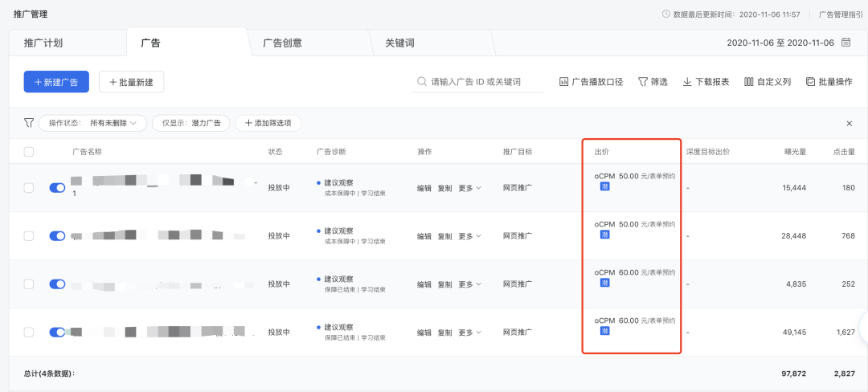
Task: Click 复制 in the 15,444 row
Action: 445,188
